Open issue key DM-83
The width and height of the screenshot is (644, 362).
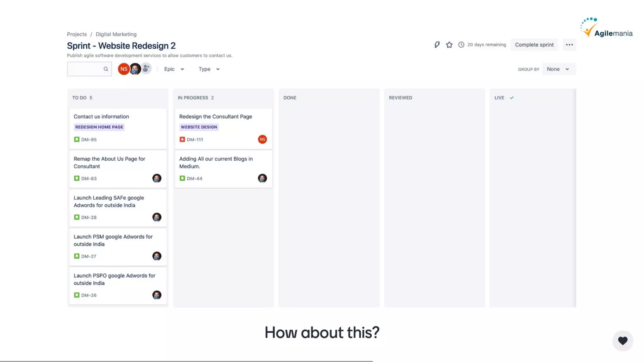[x=89, y=178]
